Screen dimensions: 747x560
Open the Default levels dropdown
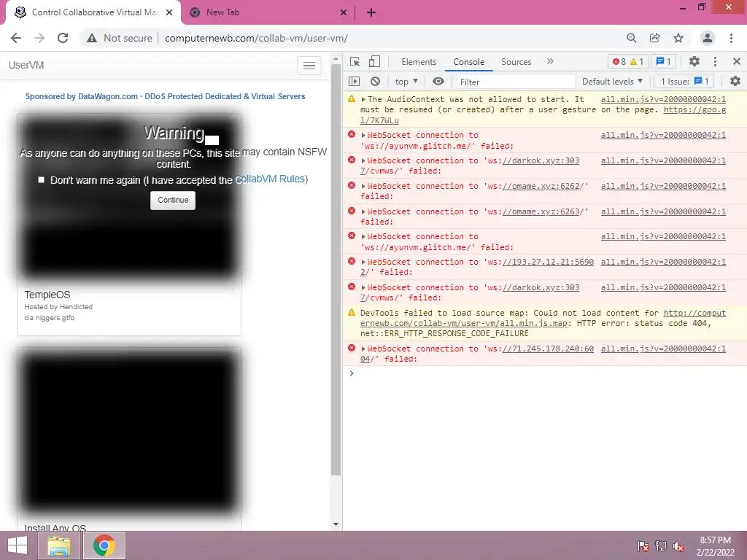coord(612,82)
